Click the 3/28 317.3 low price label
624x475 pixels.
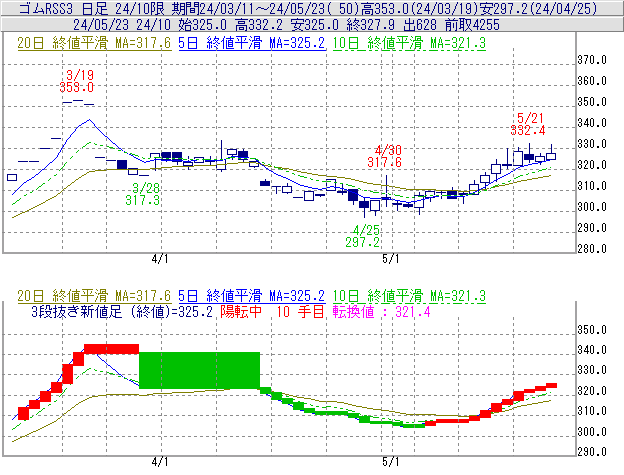[143, 194]
